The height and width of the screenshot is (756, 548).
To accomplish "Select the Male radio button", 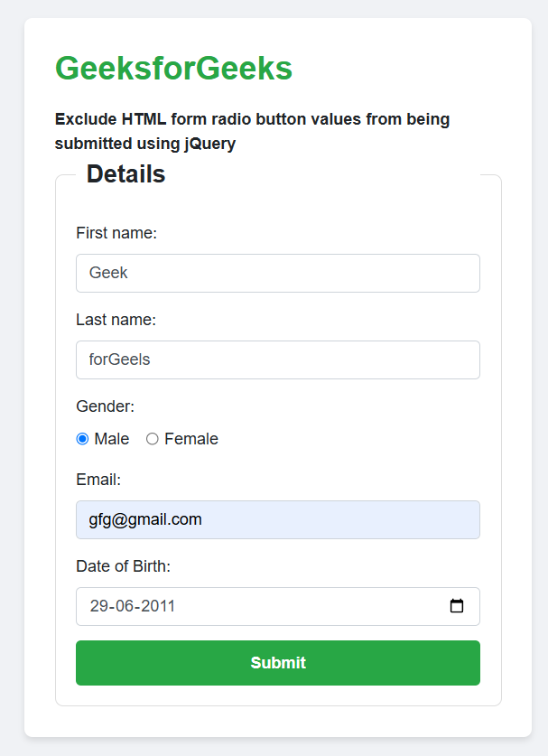I will [x=82, y=439].
